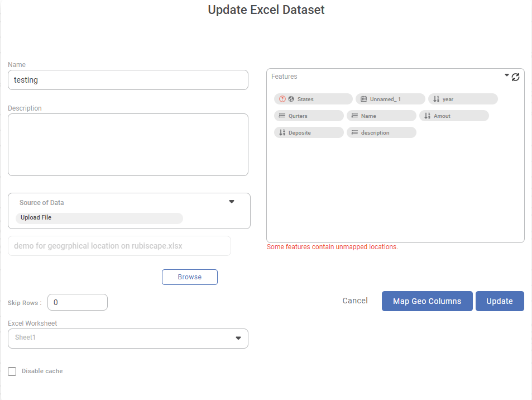Viewport: 532px width, 400px height.
Task: Click the list icon on Qurters feature
Action: click(282, 116)
